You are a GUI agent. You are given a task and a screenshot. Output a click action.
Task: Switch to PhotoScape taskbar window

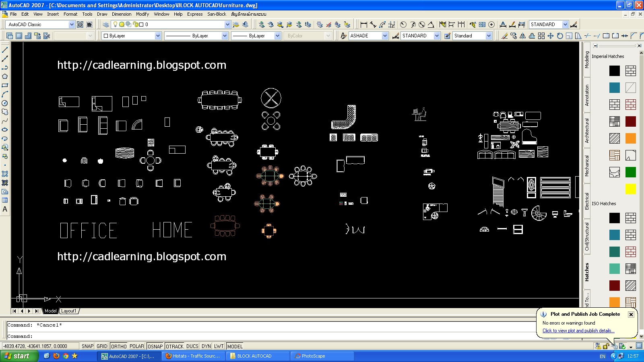coord(322,356)
